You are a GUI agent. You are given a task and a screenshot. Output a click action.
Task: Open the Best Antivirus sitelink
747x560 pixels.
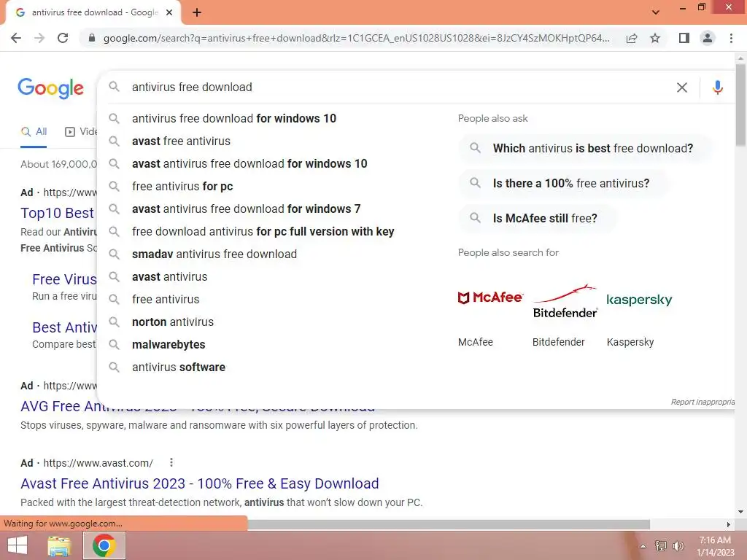tap(64, 327)
